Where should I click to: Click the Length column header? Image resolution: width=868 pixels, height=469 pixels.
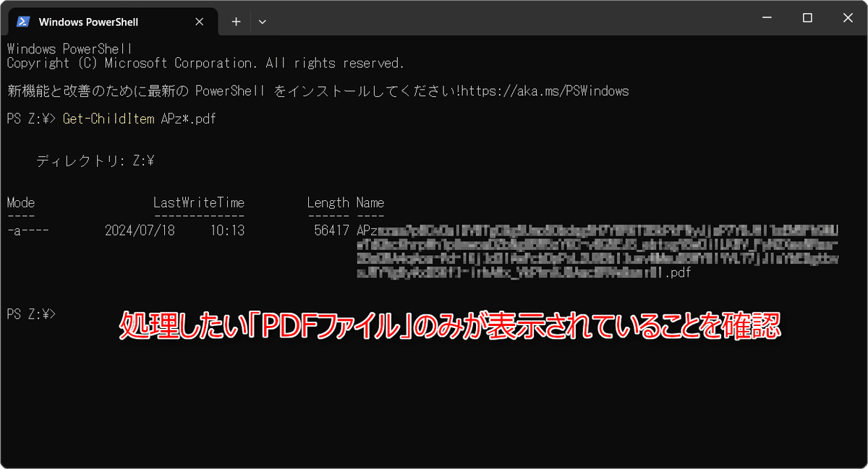[x=328, y=202]
